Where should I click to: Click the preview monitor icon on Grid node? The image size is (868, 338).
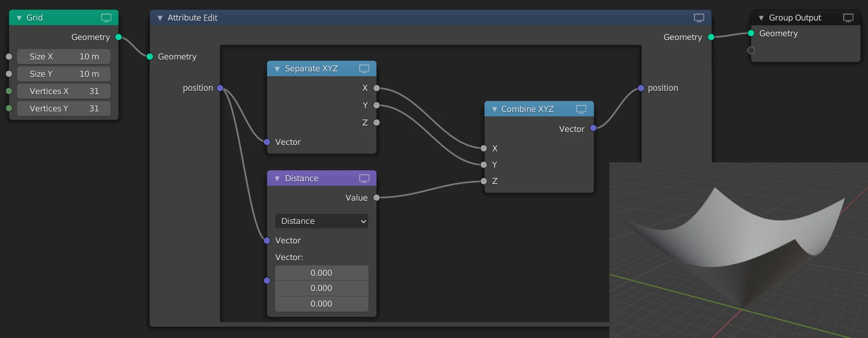tap(107, 18)
